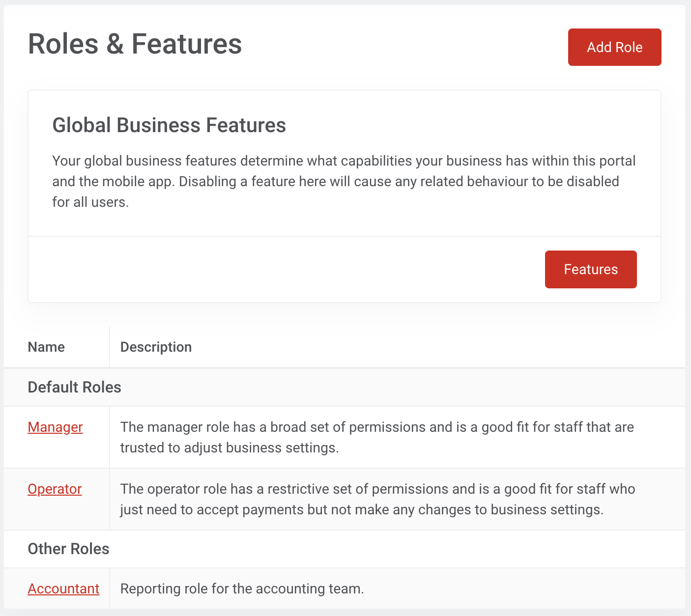
Task: Click the Add Role button
Action: tap(614, 47)
